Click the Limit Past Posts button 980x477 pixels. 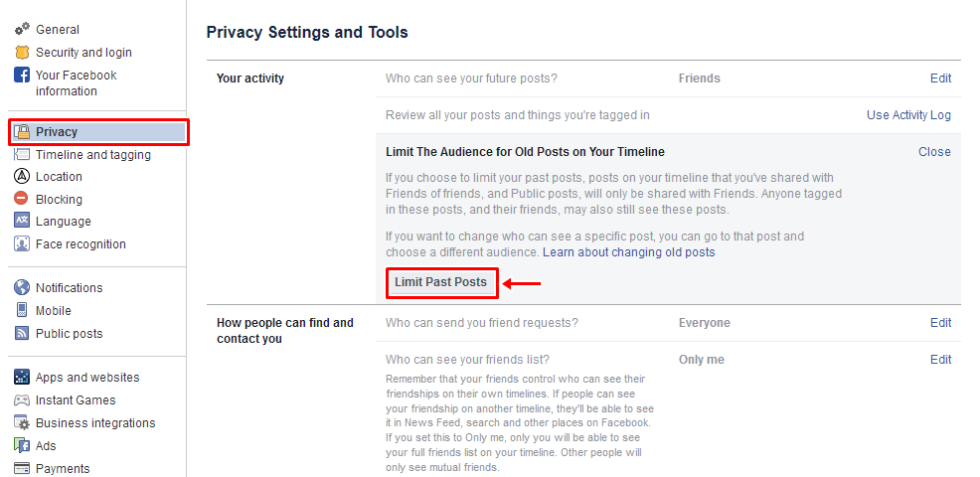click(440, 282)
